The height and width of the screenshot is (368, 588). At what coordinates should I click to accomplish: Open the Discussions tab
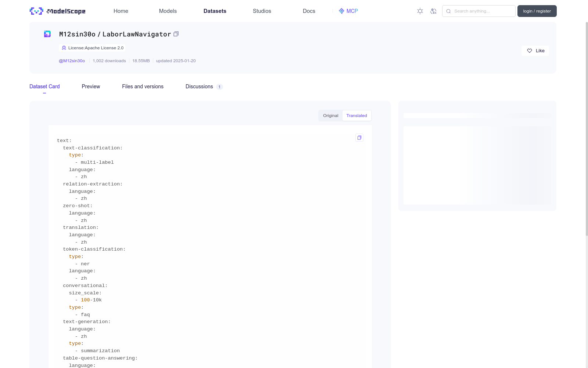tap(199, 86)
